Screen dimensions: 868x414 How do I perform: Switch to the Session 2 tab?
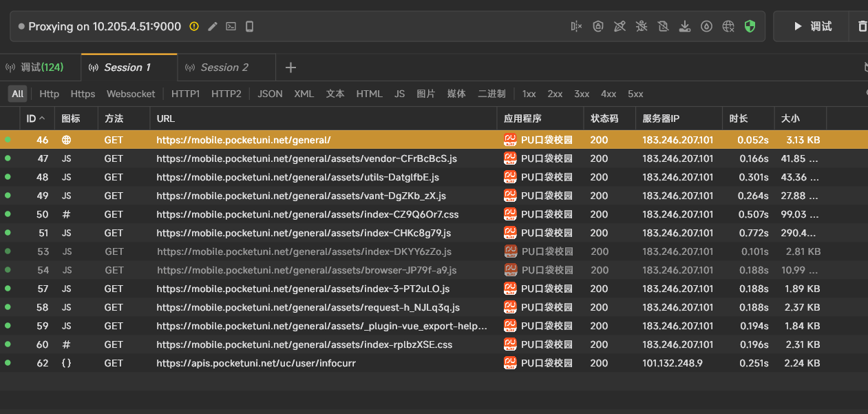click(x=224, y=68)
